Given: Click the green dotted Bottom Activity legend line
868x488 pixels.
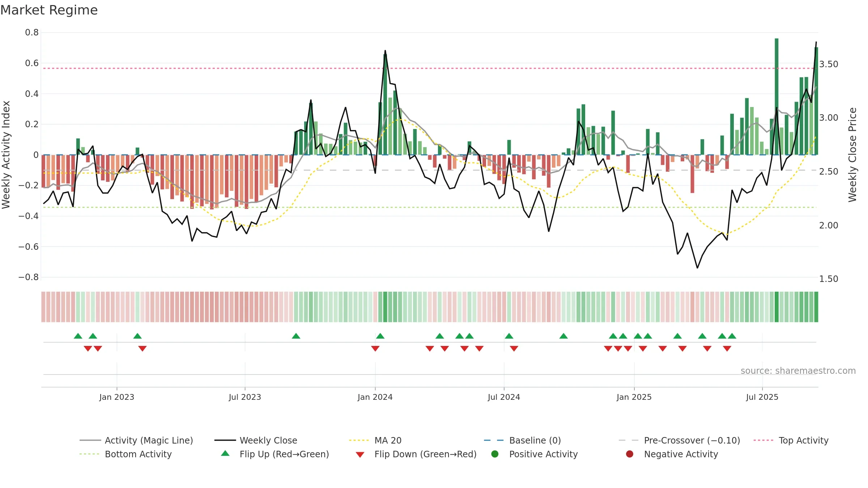Looking at the screenshot, I should tap(89, 454).
